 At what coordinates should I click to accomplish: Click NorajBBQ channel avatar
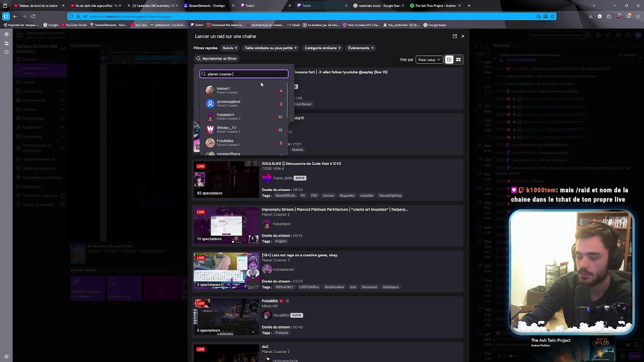[267, 315]
